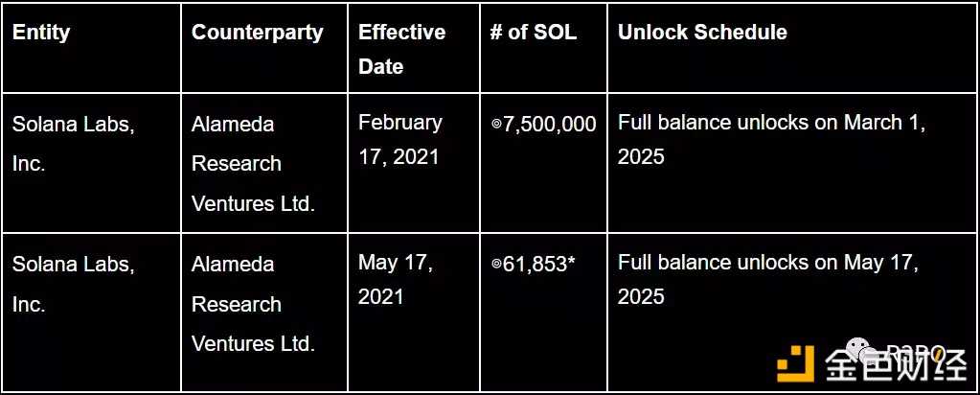Select the # of SOL column header
The image size is (980, 395).
pos(533,32)
